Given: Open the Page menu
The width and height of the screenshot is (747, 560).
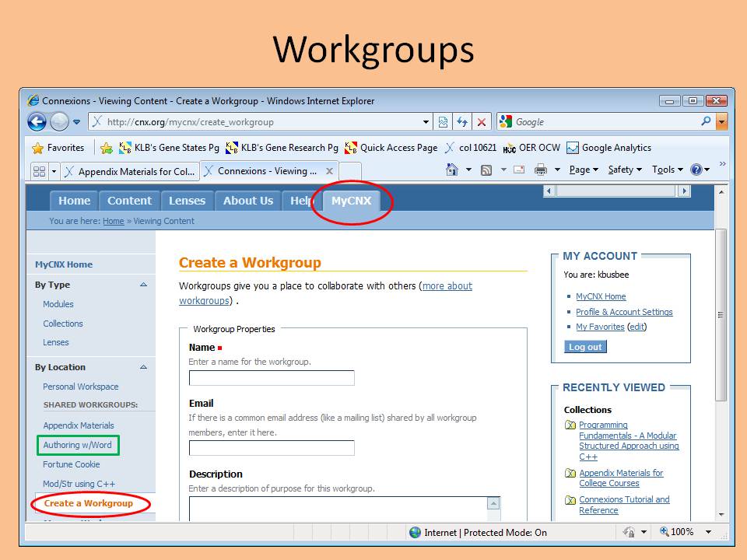Looking at the screenshot, I should 584,170.
